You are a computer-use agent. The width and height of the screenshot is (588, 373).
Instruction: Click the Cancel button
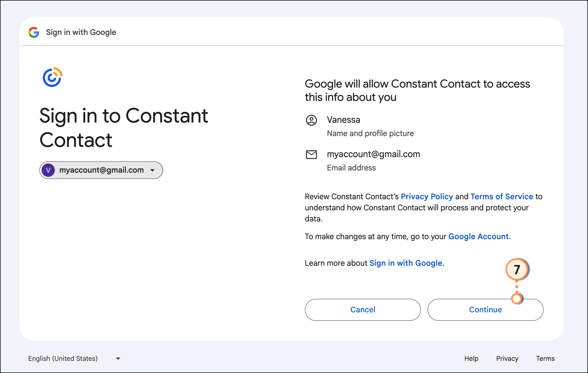(x=363, y=310)
